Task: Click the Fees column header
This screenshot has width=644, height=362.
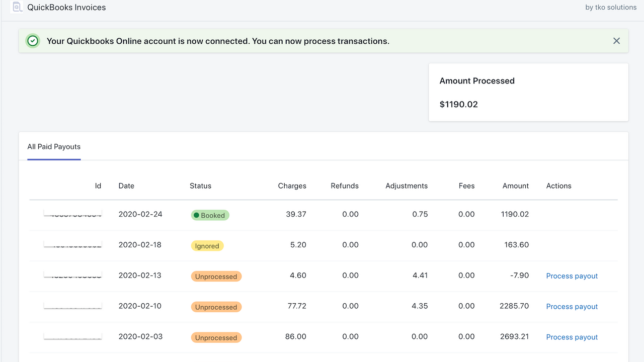Action: [466, 186]
